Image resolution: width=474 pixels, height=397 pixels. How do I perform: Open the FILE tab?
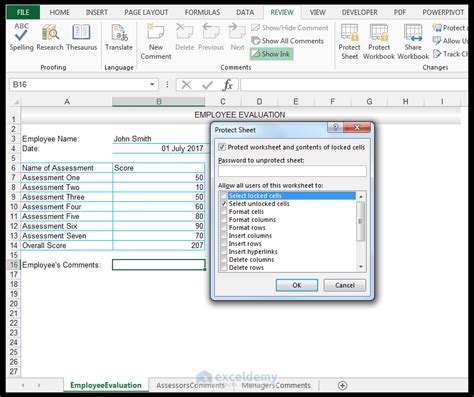click(x=23, y=12)
